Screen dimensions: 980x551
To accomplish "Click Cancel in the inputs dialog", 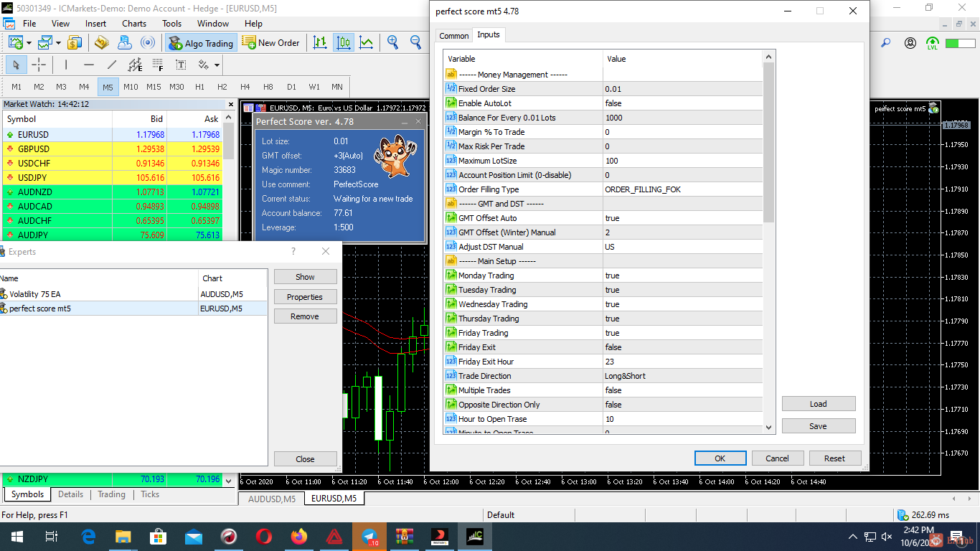I will (778, 458).
